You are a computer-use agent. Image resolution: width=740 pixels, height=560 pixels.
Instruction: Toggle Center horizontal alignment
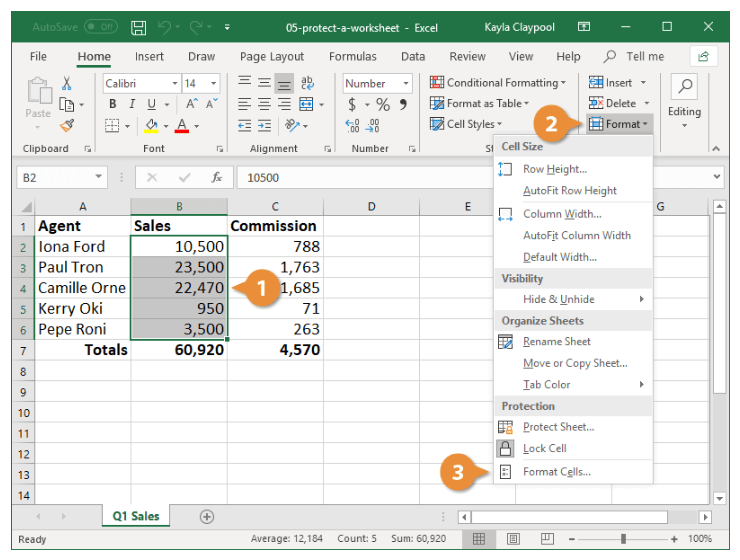(264, 104)
